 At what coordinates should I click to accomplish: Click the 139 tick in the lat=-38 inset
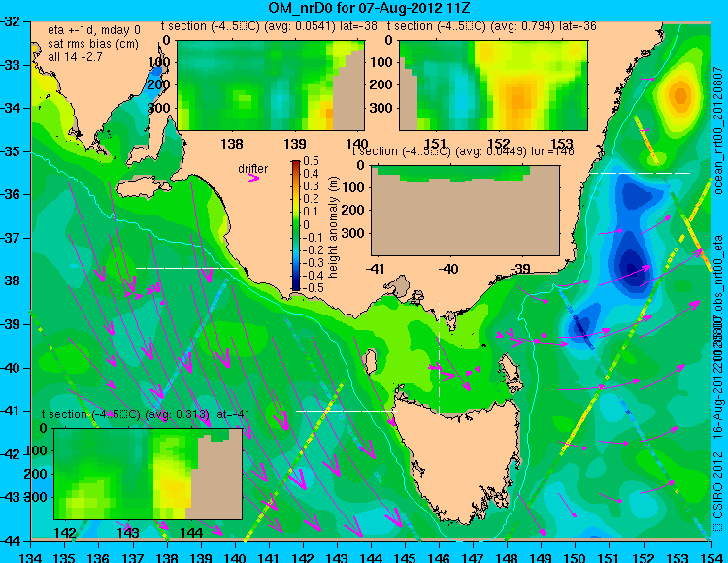click(x=295, y=144)
